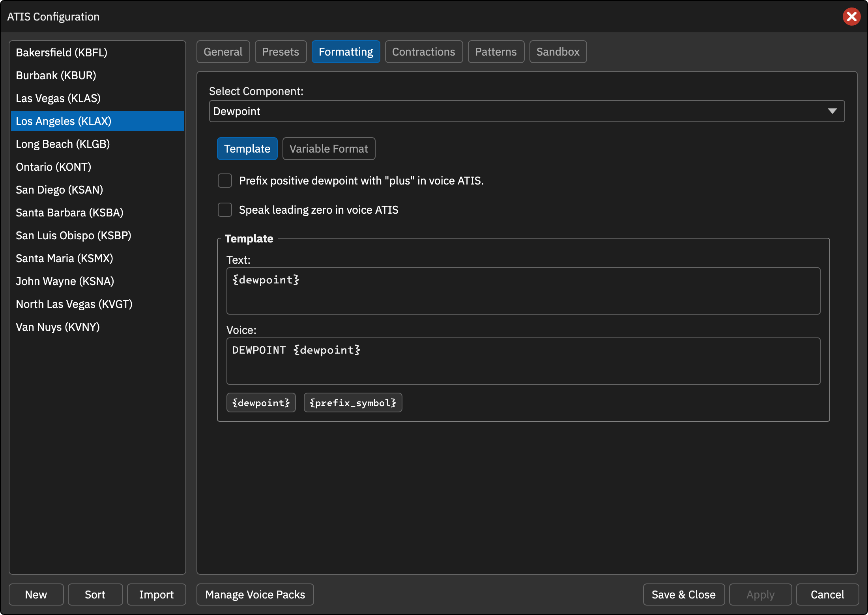The height and width of the screenshot is (615, 868).
Task: Go to the General tab
Action: pos(223,52)
